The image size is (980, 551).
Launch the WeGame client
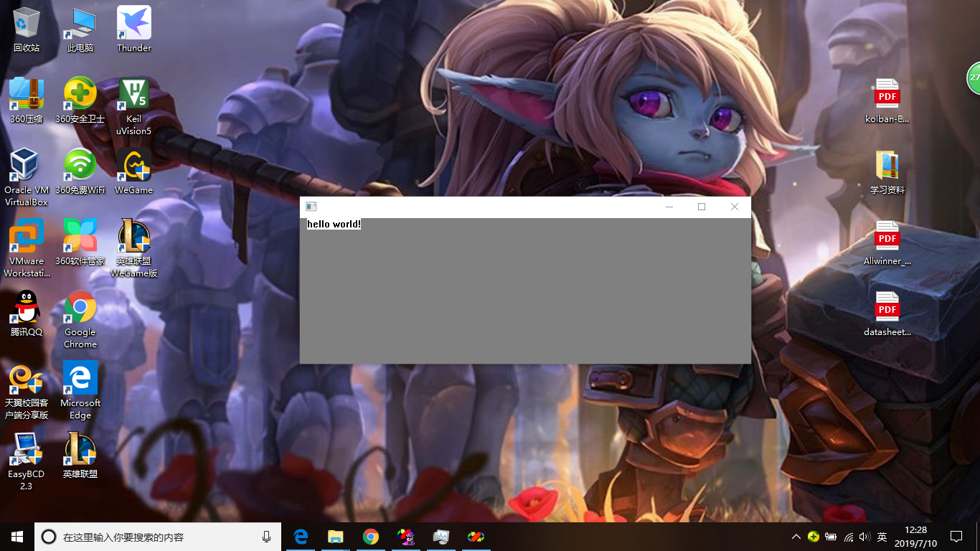click(133, 165)
